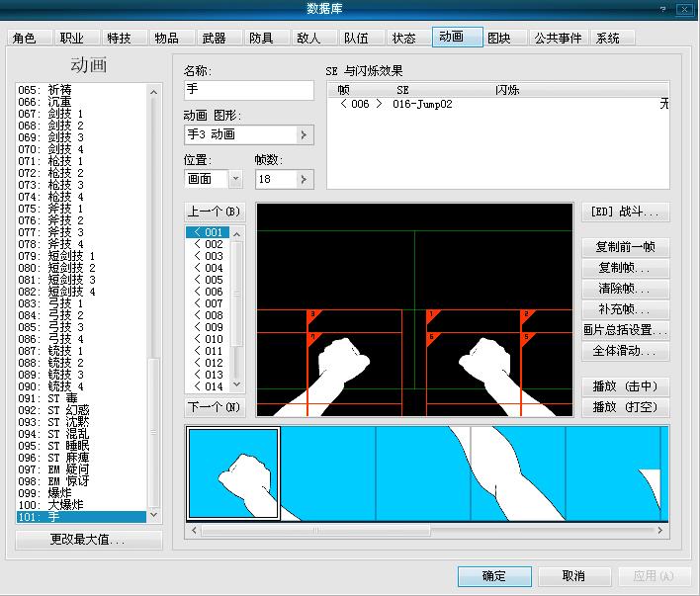Select animation 065: 祈祷
This screenshot has width=700, height=596.
pyautogui.click(x=81, y=90)
